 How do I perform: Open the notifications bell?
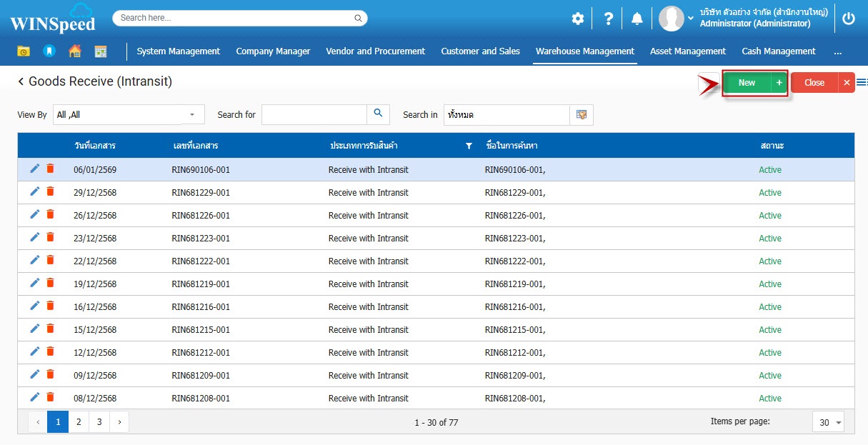pos(637,19)
